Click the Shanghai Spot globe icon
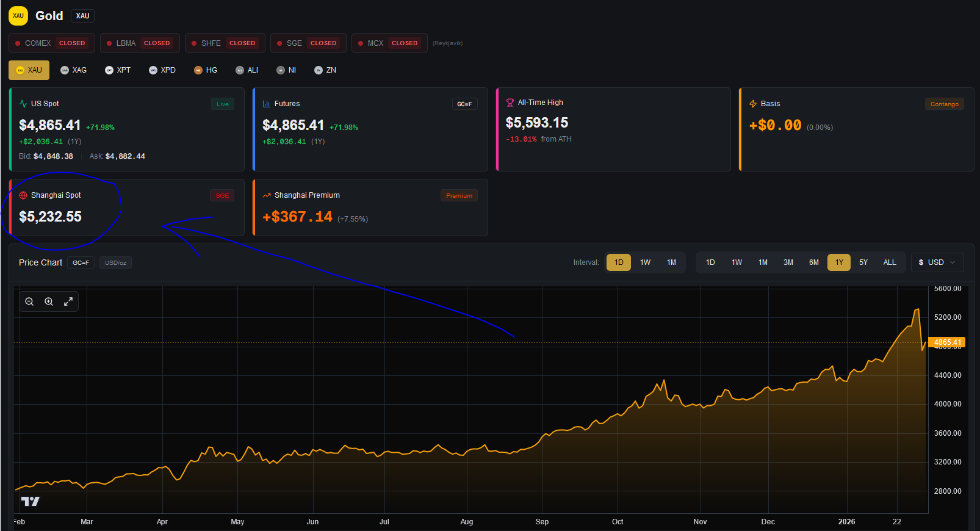This screenshot has width=980, height=531. [23, 195]
